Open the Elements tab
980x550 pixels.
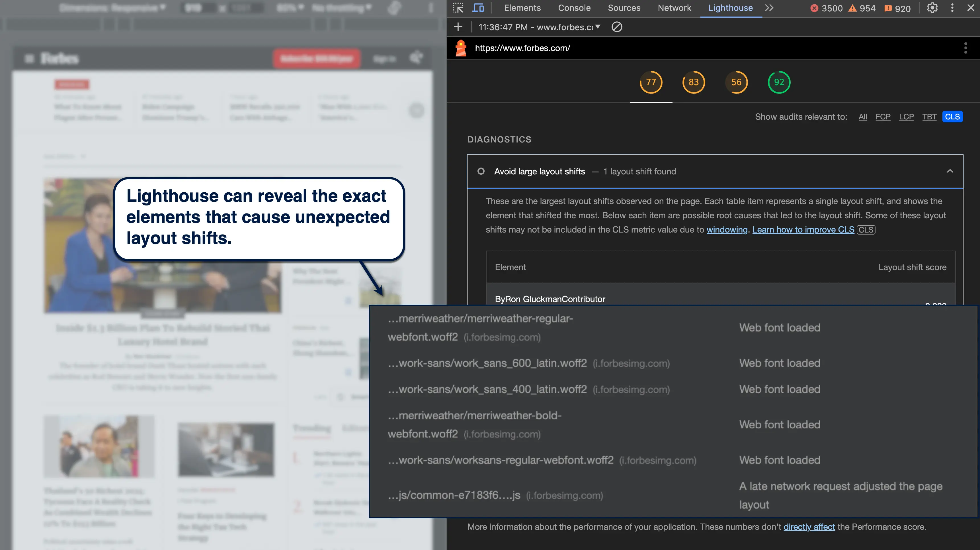click(522, 8)
